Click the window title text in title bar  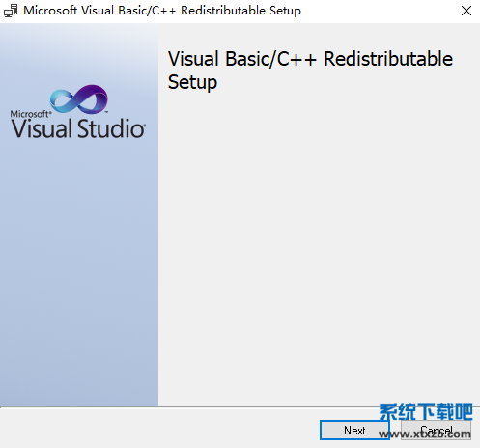[x=162, y=11]
